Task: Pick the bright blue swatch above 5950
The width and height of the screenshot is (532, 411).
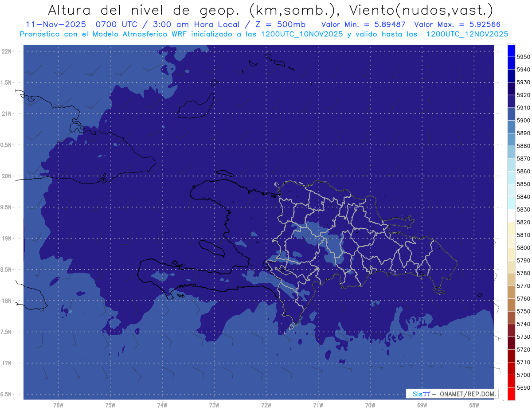Action: [511, 51]
